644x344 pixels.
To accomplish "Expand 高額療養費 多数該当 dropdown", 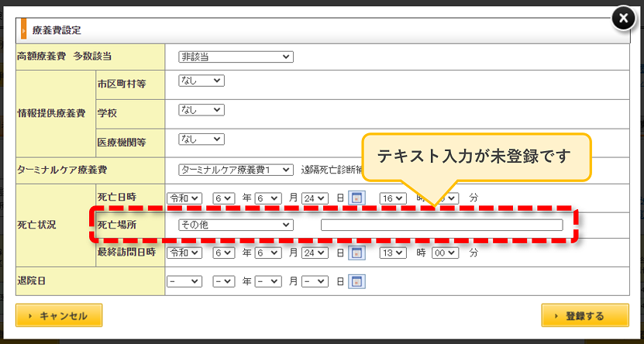I will click(236, 57).
